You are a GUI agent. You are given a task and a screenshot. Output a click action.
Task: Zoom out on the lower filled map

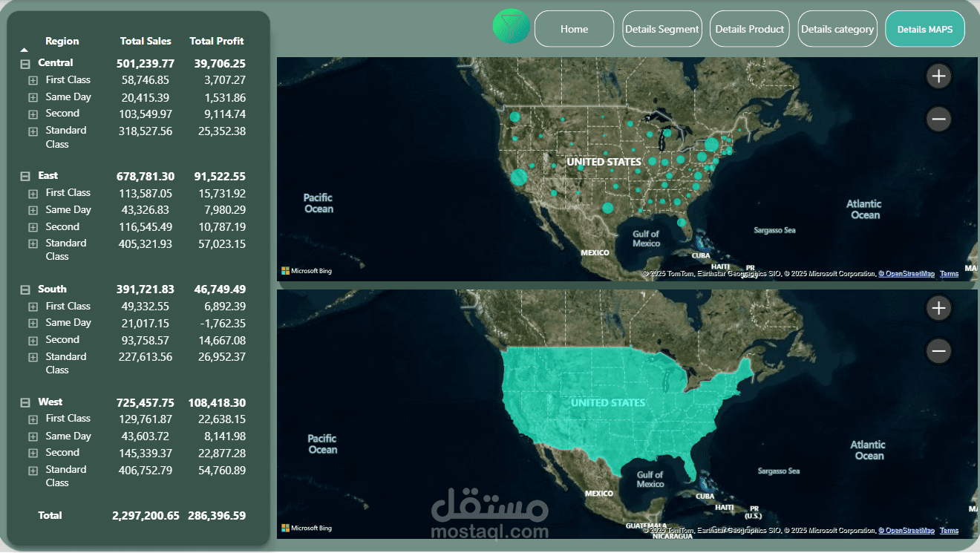(x=938, y=351)
